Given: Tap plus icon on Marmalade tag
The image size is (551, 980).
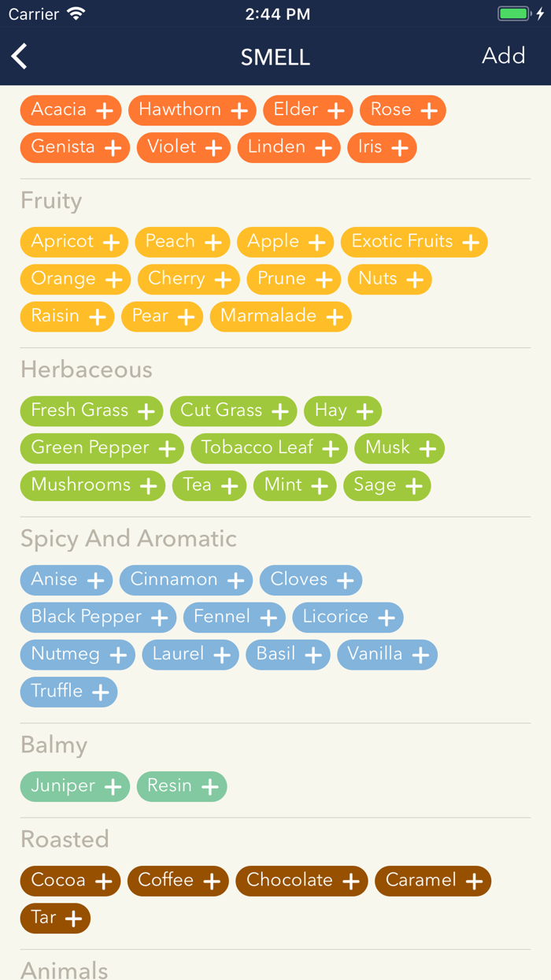Looking at the screenshot, I should (x=335, y=317).
